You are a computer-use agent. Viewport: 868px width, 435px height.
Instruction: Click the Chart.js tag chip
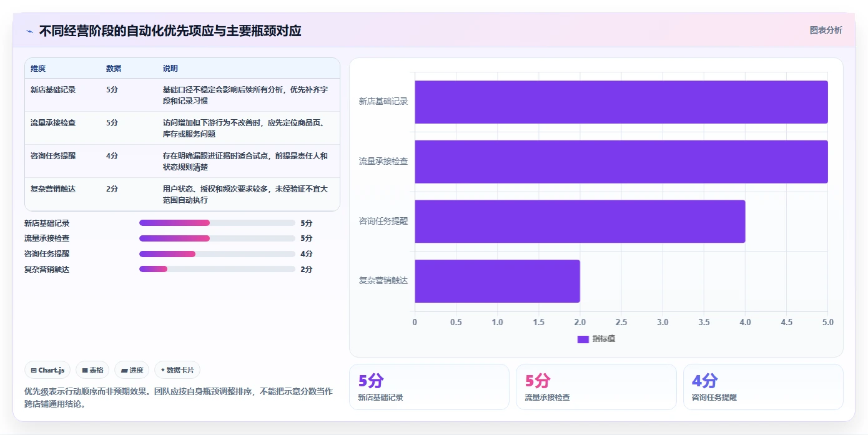click(x=48, y=370)
